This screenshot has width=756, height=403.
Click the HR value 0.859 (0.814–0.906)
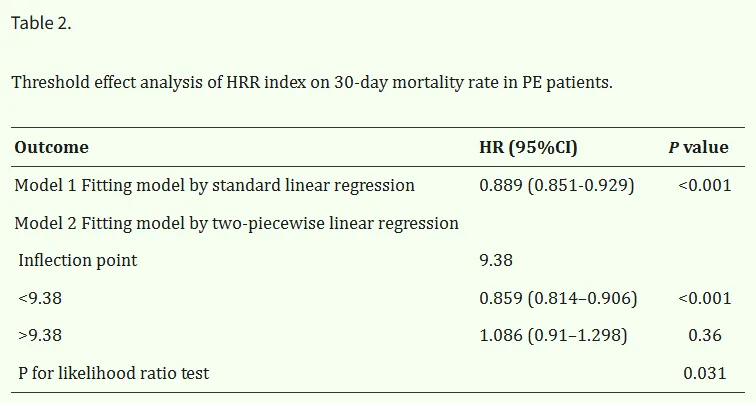click(x=558, y=298)
